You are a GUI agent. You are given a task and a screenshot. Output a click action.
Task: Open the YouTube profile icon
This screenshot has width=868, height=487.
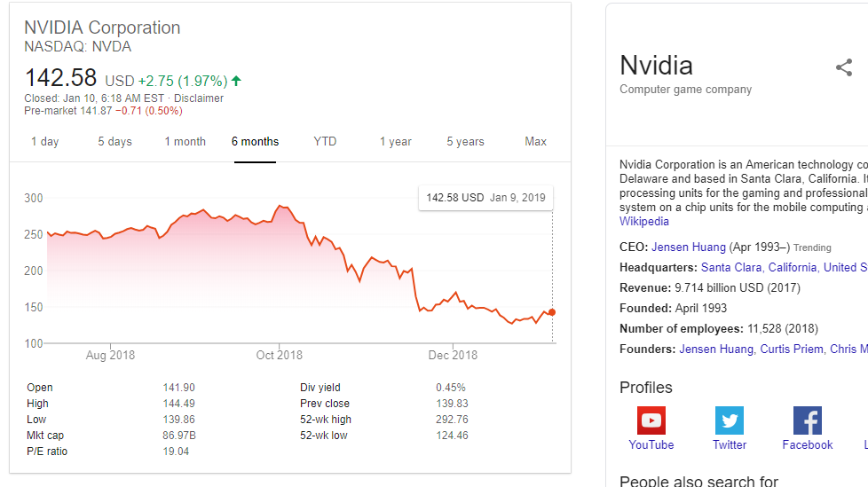coord(651,420)
